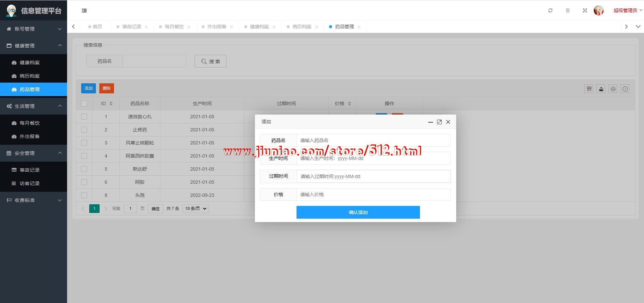Focus the 生产时间 date input
Image resolution: width=644 pixels, height=303 pixels.
pyautogui.click(x=373, y=158)
